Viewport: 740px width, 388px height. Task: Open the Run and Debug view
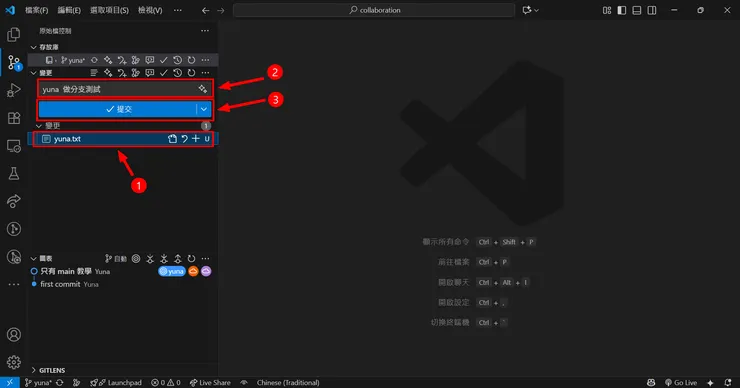[14, 90]
